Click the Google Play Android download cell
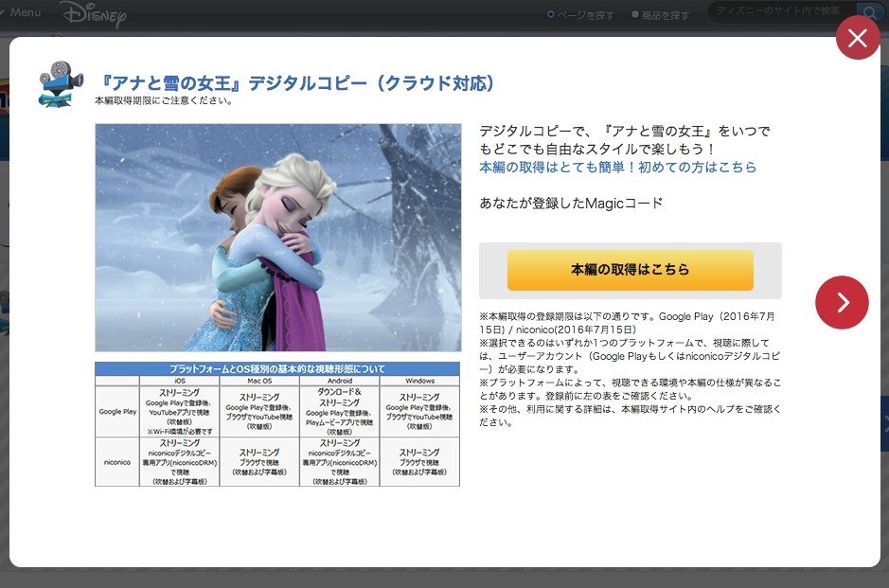This screenshot has width=889, height=588. coord(340,412)
